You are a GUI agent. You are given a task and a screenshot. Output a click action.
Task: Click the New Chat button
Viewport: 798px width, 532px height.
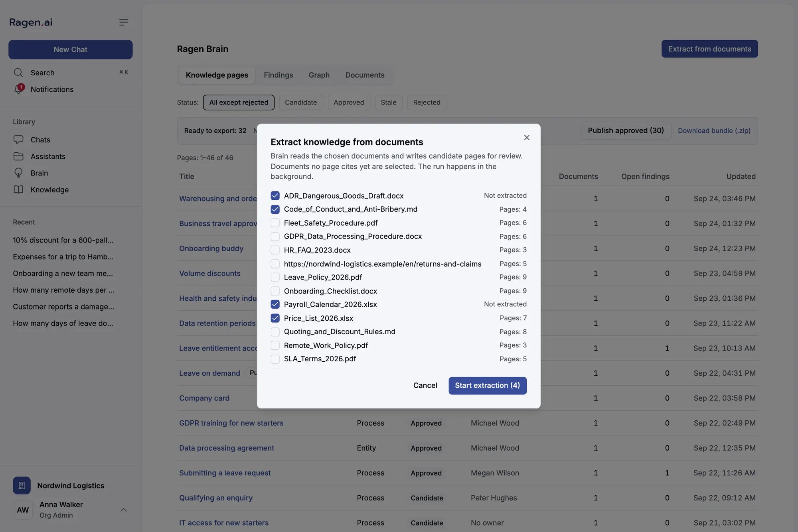pyautogui.click(x=70, y=49)
